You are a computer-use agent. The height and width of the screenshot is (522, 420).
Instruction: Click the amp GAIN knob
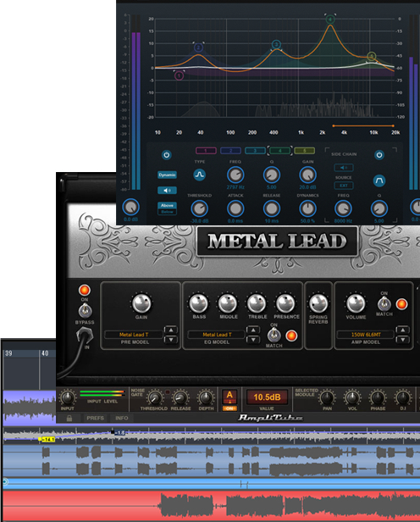(x=141, y=303)
